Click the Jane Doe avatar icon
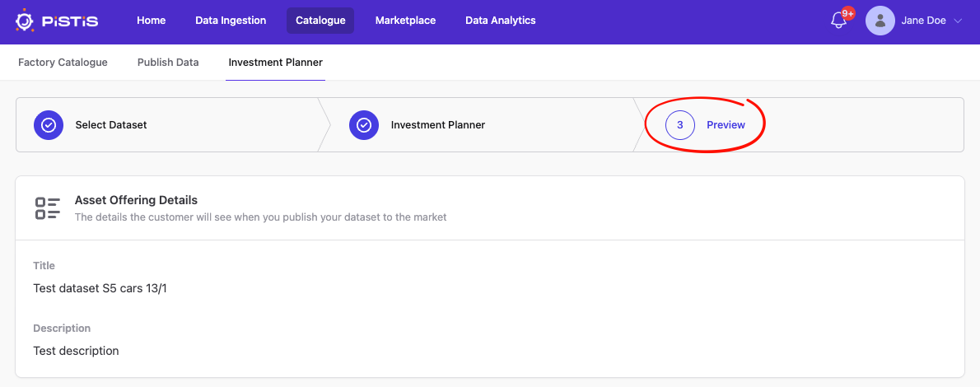Viewport: 980px width, 387px height. click(880, 21)
